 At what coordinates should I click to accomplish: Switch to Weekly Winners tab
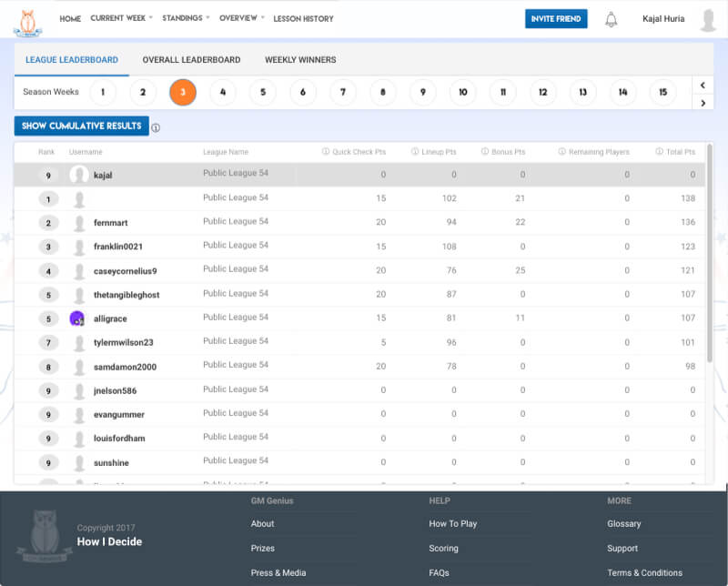[x=300, y=60]
